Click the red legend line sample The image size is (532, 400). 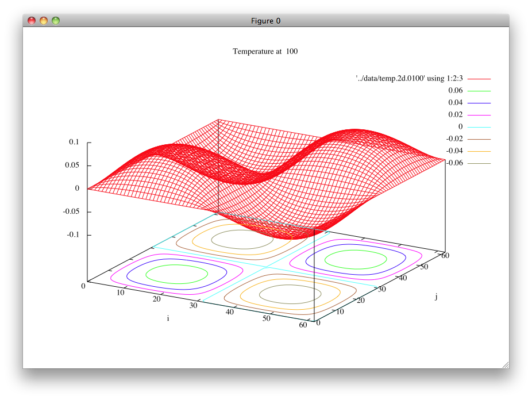point(479,79)
